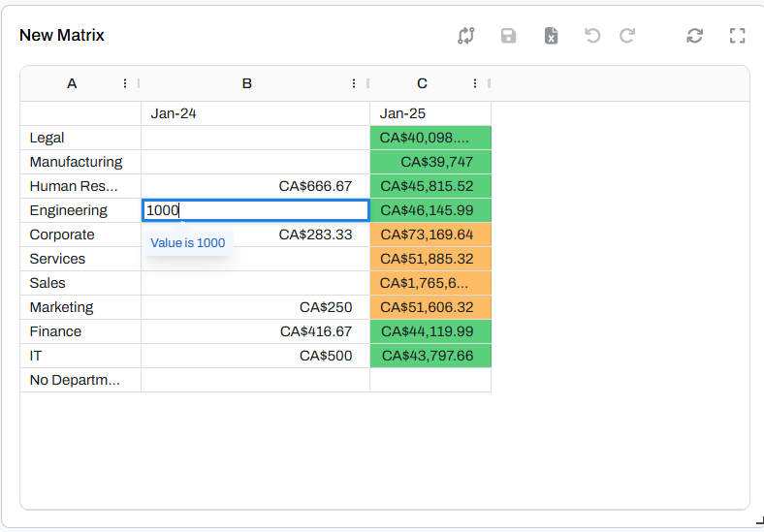Open column C options menu

[475, 83]
